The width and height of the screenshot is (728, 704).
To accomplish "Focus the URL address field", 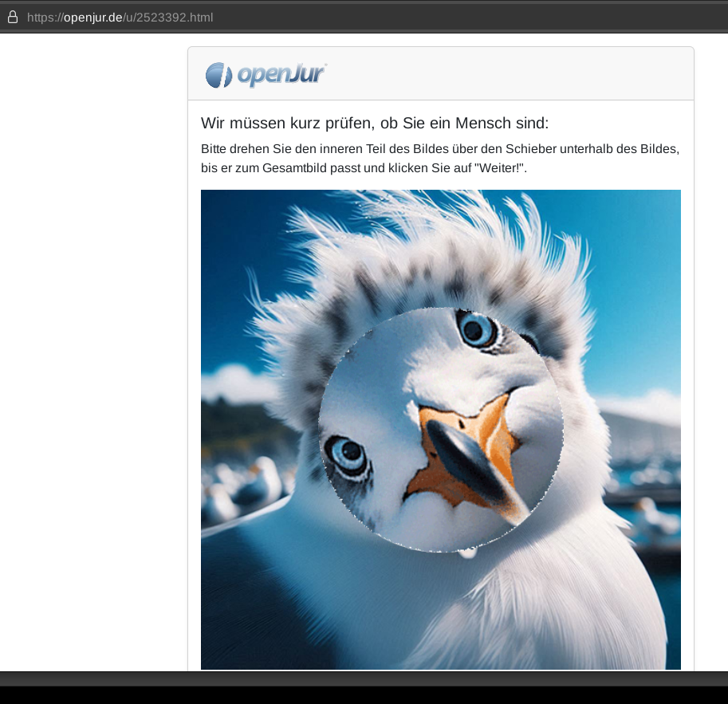I will [359, 17].
